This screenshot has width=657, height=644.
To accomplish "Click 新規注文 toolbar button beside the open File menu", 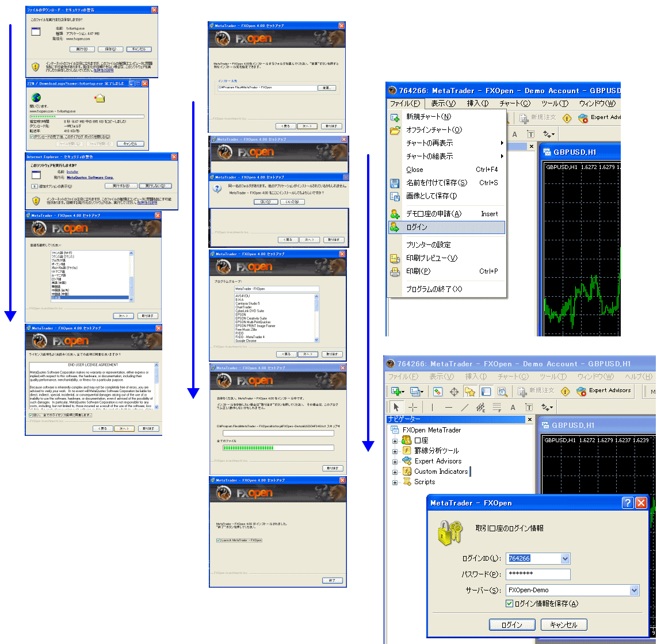I will tap(537, 118).
